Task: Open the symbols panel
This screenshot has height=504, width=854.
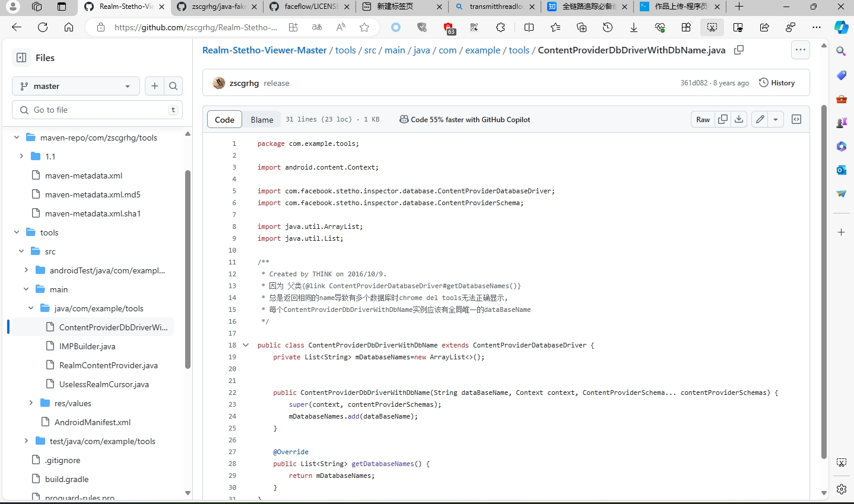Action: pos(796,119)
